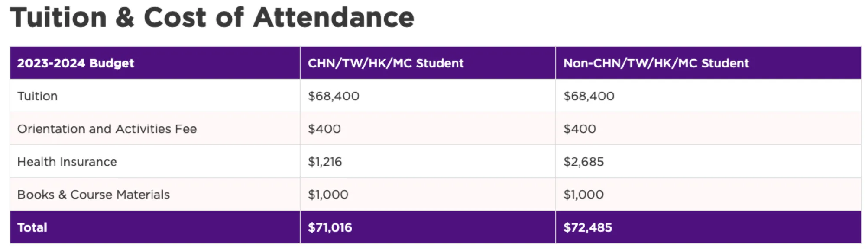Click the $68,400 tuition under Non-CHN/TW/HK/MC Student
Screen dimensions: 868x249
(x=589, y=96)
